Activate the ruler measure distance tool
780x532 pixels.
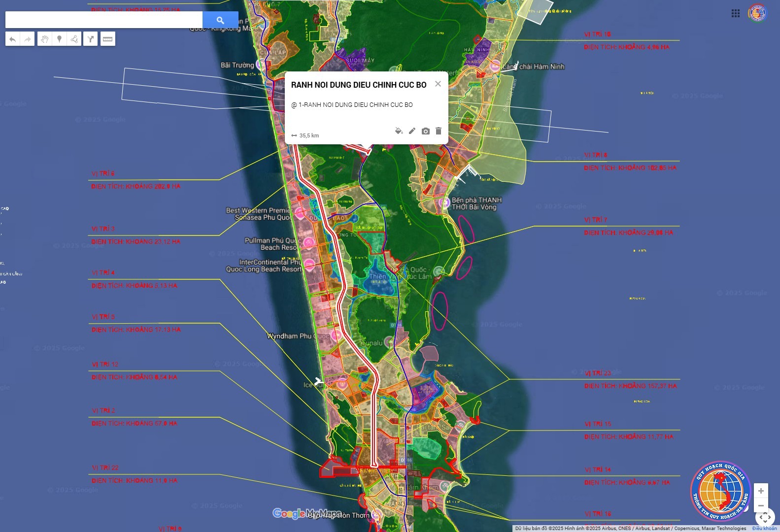(107, 39)
